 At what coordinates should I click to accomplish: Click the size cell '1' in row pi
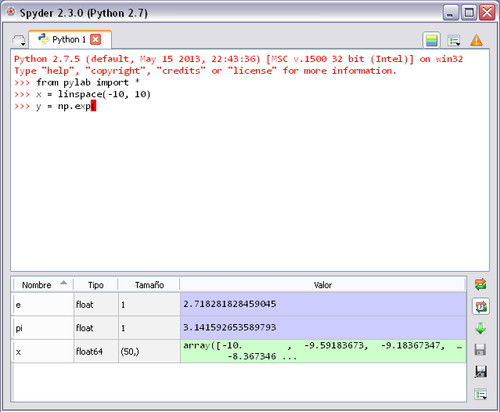149,328
